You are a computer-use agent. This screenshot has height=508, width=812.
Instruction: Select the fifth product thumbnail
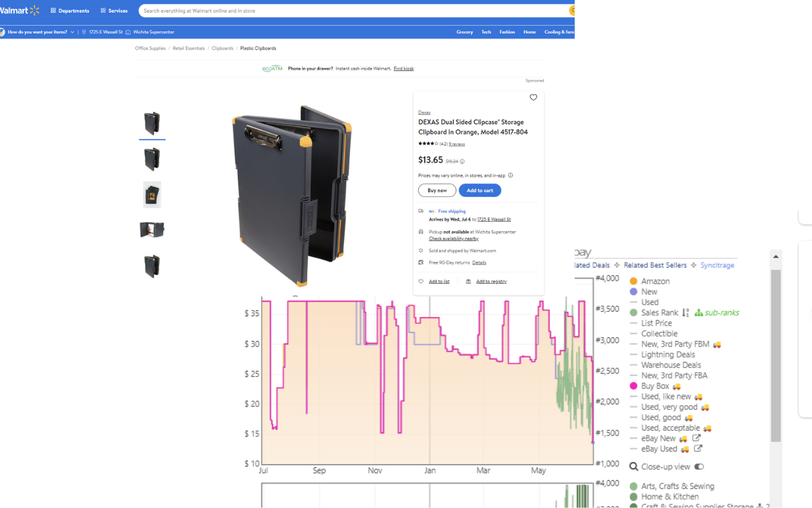(152, 266)
